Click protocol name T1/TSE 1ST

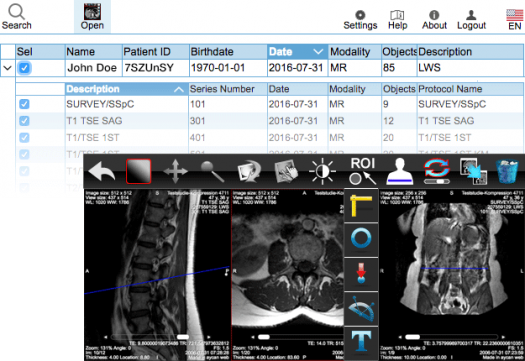pyautogui.click(x=445, y=138)
